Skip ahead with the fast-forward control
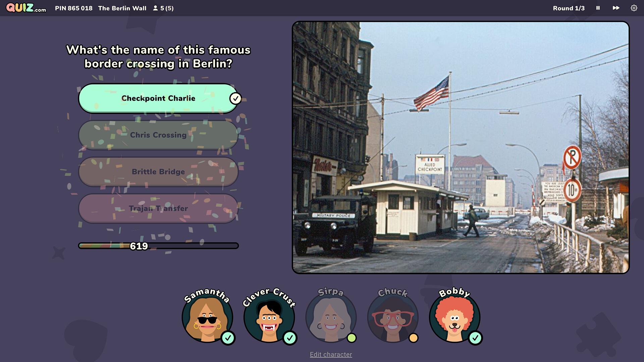644x362 pixels. pyautogui.click(x=616, y=8)
